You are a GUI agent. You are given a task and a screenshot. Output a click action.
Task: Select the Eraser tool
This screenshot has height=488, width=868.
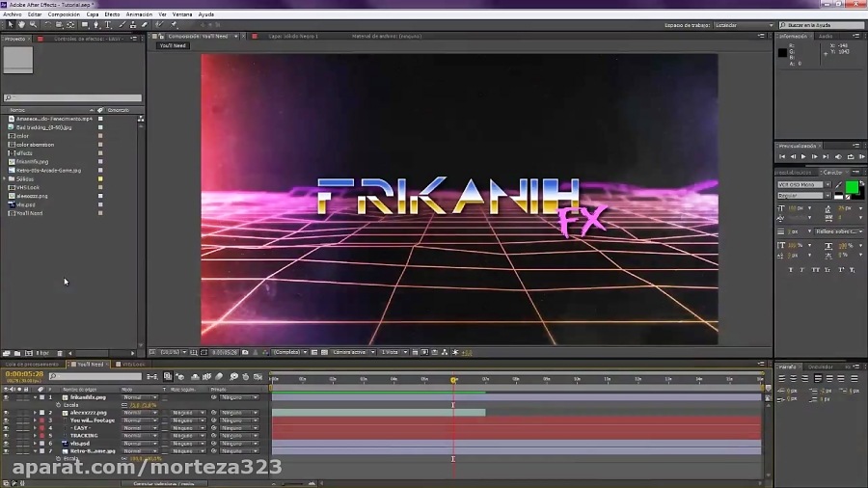(x=145, y=25)
